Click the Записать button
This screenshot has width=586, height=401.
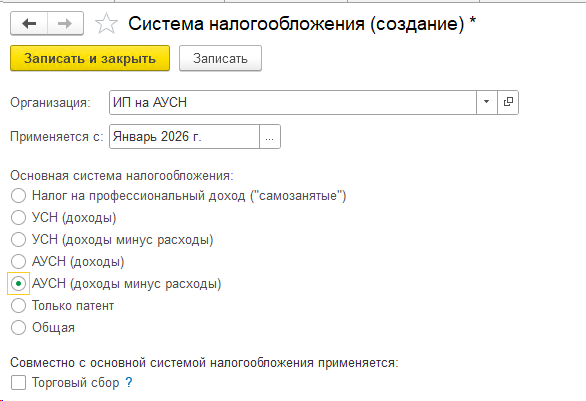click(x=220, y=58)
